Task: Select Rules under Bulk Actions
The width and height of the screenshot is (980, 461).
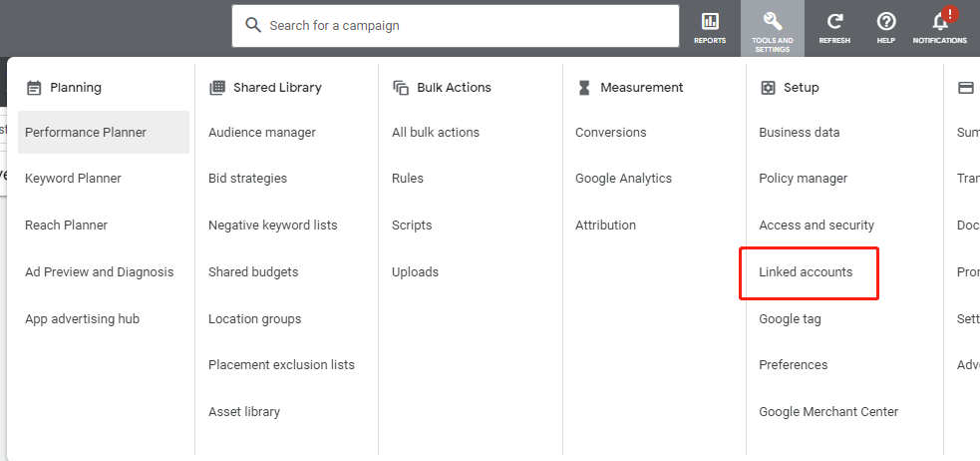Action: pos(408,179)
